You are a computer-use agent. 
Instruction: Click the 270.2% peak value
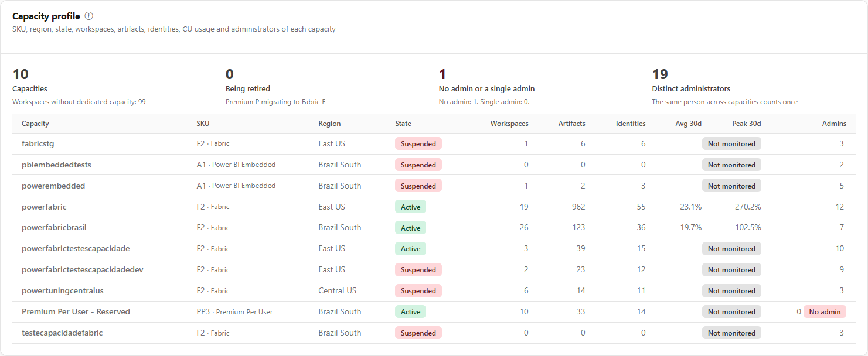(748, 207)
